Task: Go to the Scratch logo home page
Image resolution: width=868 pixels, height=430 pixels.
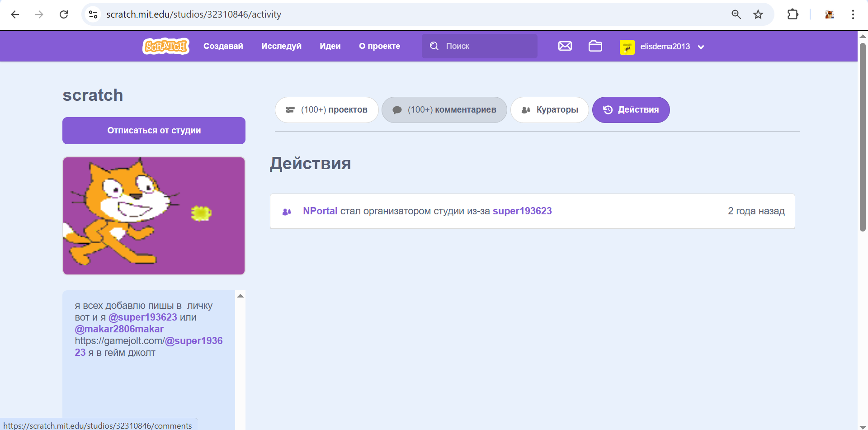Action: coord(166,46)
